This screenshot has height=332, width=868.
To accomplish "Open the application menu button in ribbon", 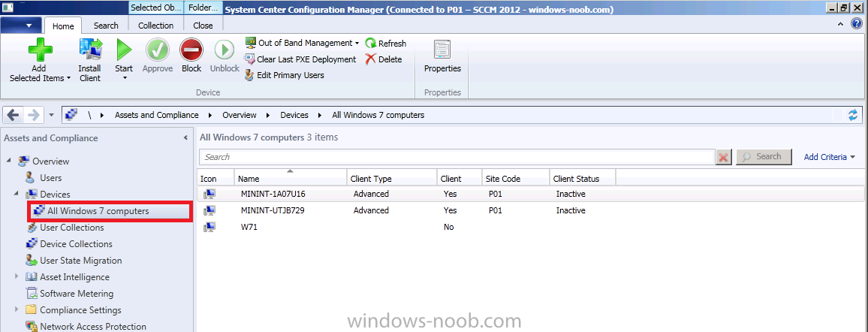I will coord(20,25).
